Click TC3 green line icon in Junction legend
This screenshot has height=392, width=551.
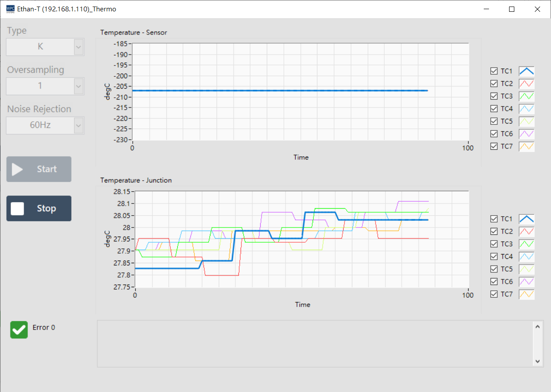pyautogui.click(x=526, y=244)
